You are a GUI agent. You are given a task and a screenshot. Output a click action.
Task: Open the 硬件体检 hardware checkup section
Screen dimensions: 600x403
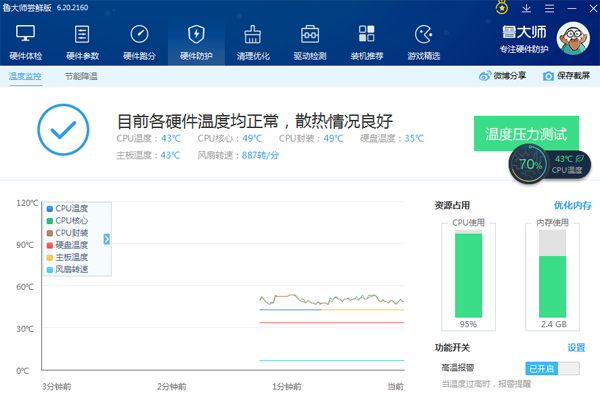(x=25, y=42)
